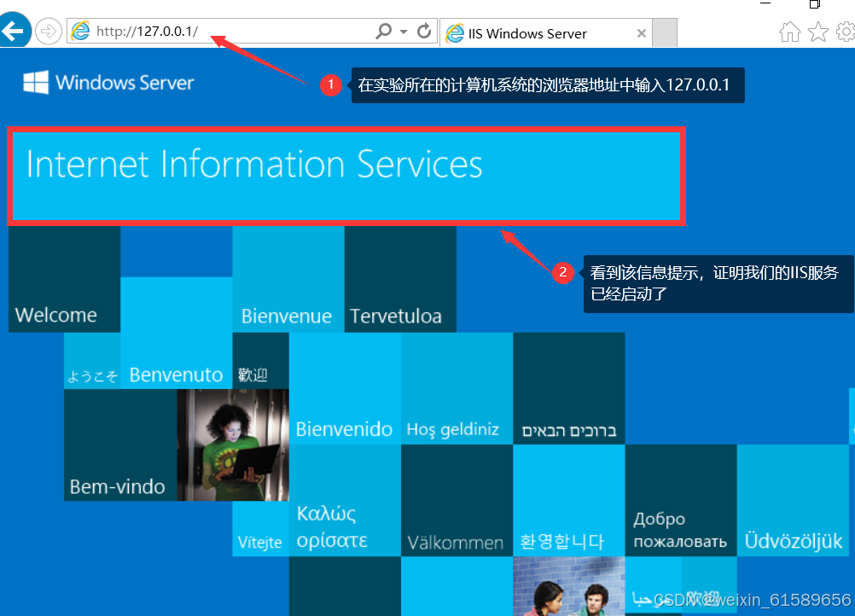The height and width of the screenshot is (616, 855).
Task: Click the browser Back arrow button
Action: coord(14,31)
